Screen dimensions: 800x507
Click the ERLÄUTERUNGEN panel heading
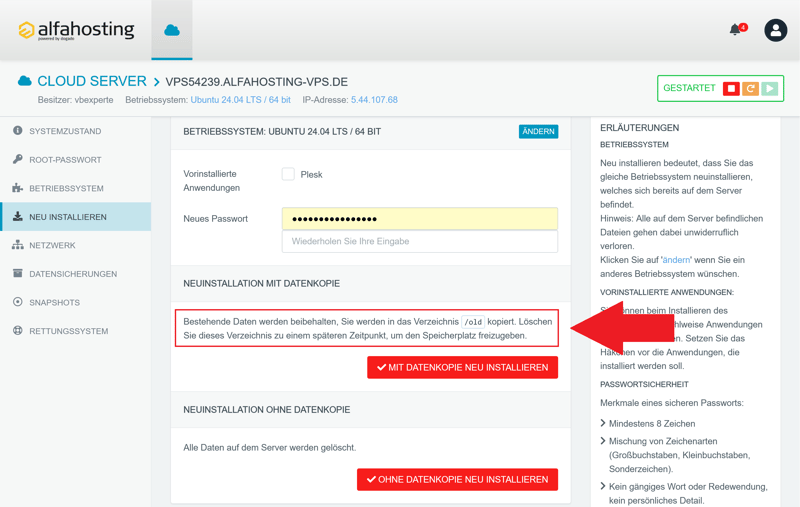[639, 128]
